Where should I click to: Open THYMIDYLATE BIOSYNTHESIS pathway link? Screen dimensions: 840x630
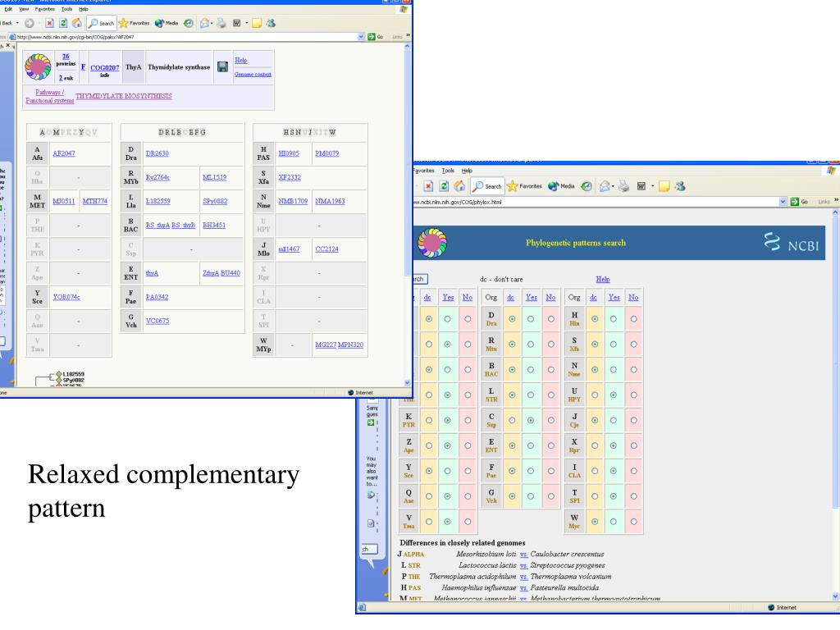124,96
